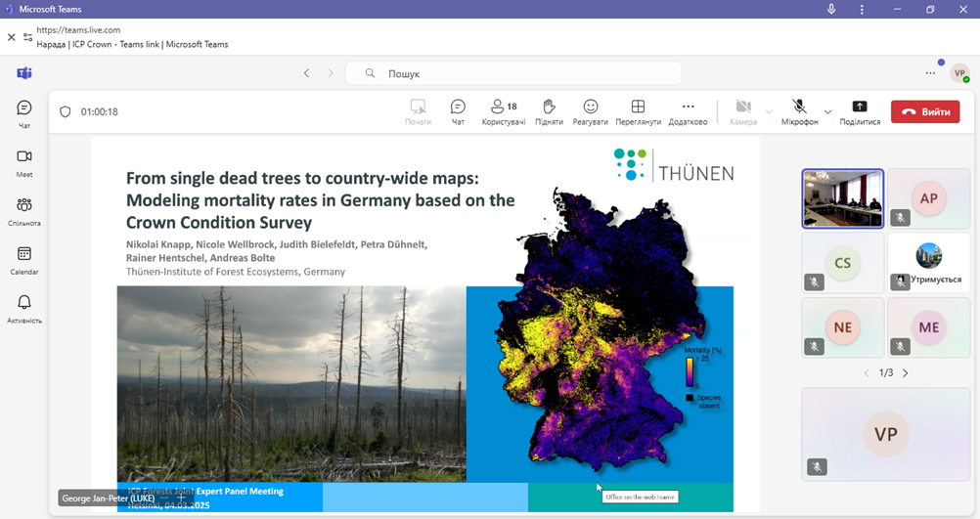Select the large VP self-view tile
980x519 pixels.
point(886,434)
